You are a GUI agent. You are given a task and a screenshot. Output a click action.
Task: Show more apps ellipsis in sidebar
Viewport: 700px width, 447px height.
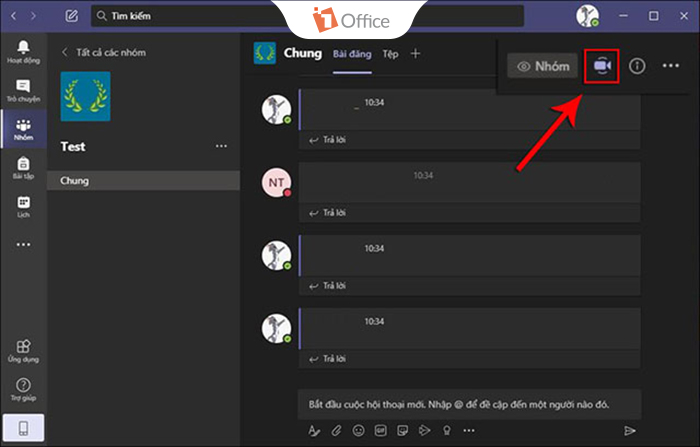[x=23, y=245]
